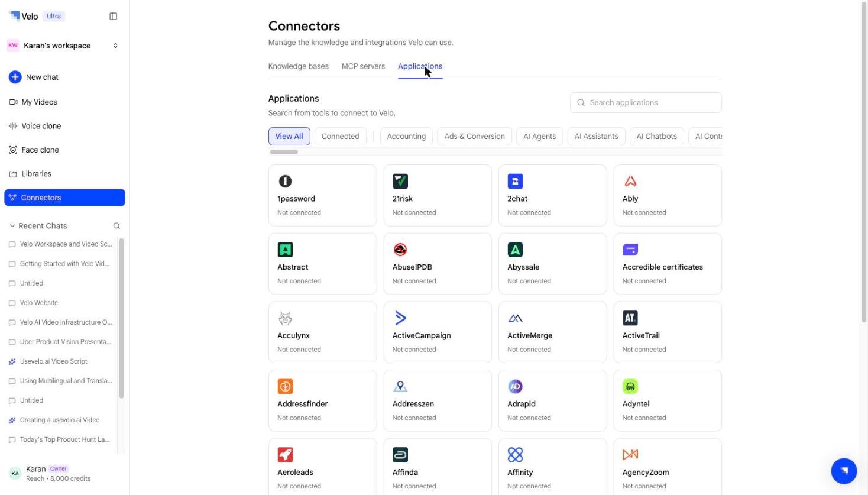The height and width of the screenshot is (495, 868).
Task: Click the AbuseIPDB app icon
Action: [400, 250]
